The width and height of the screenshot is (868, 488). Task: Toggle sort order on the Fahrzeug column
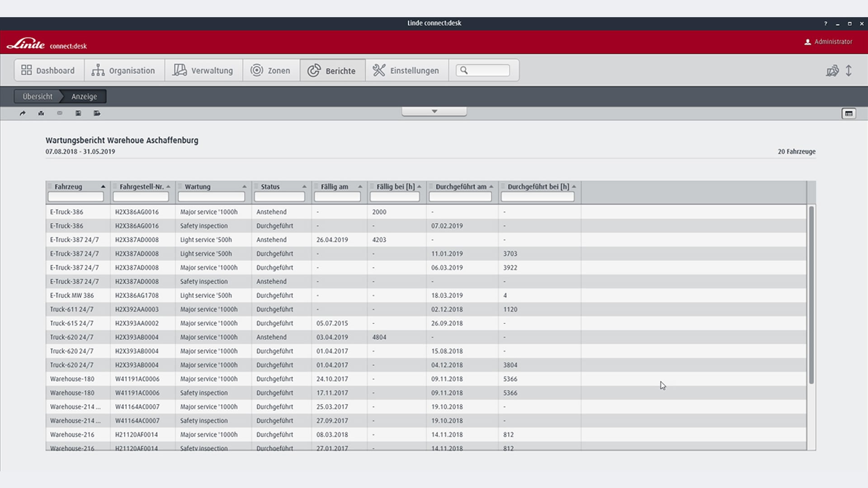tap(103, 186)
